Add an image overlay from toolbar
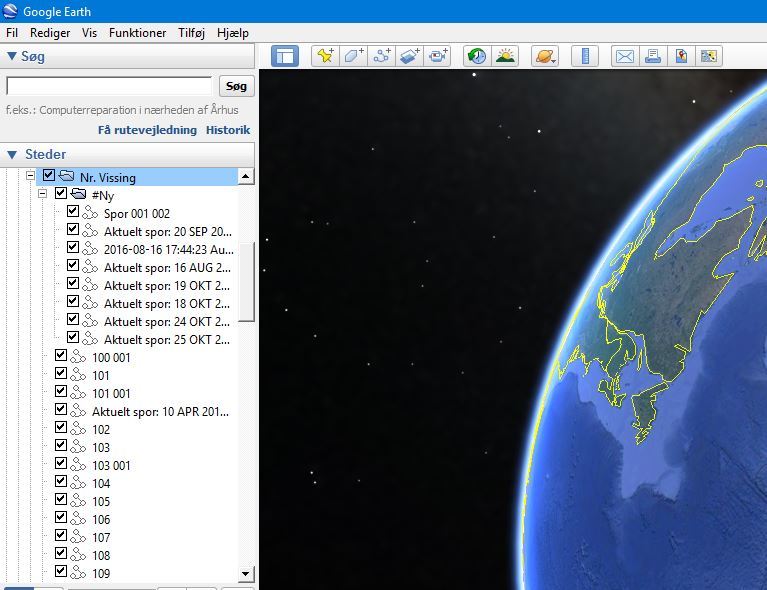 pos(409,56)
